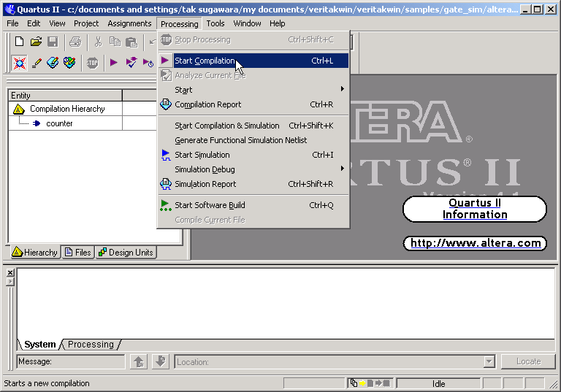Open the Location dropdown arrow
The width and height of the screenshot is (561, 392).
tap(489, 361)
